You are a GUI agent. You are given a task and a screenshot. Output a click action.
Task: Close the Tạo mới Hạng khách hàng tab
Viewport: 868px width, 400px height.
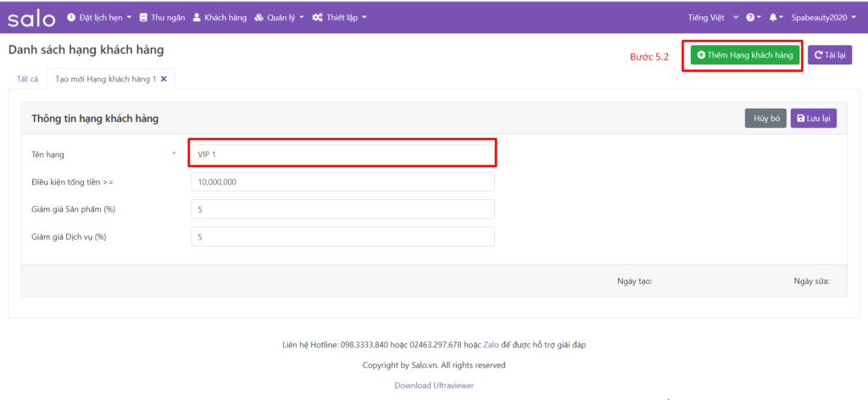pos(164,79)
